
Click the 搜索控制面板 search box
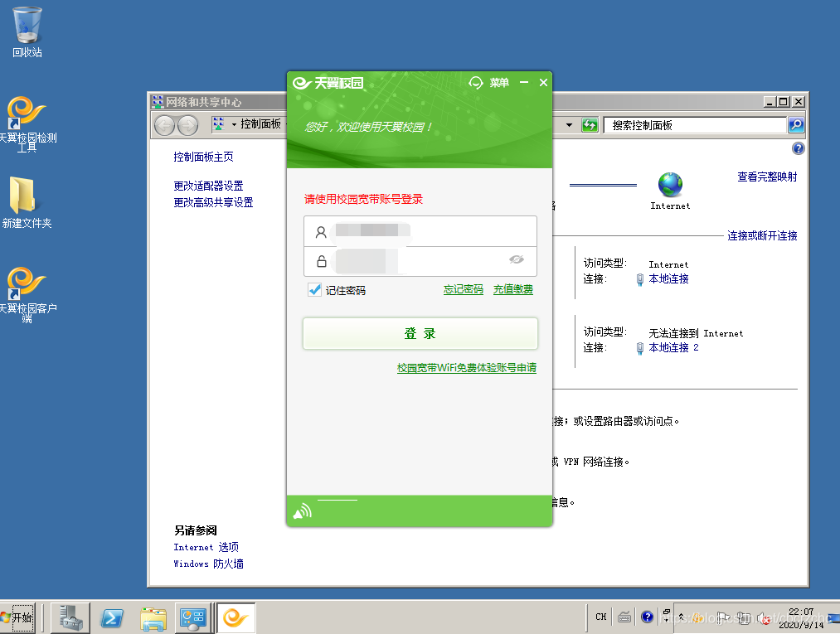coord(695,125)
